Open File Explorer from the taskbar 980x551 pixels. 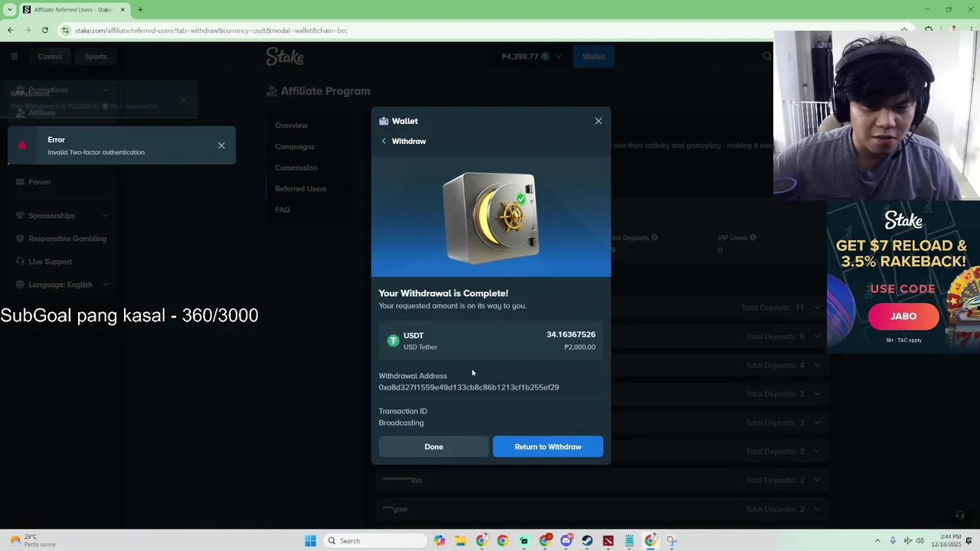tap(460, 541)
